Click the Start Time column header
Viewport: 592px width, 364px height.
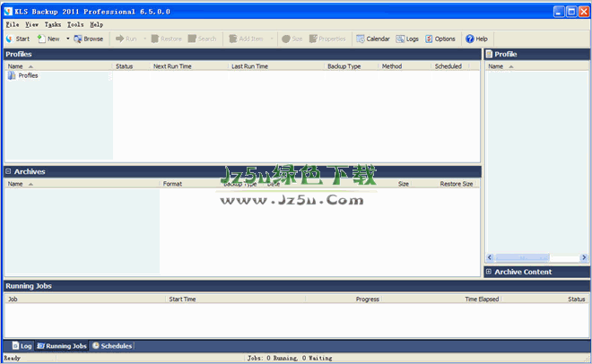pyautogui.click(x=235, y=299)
